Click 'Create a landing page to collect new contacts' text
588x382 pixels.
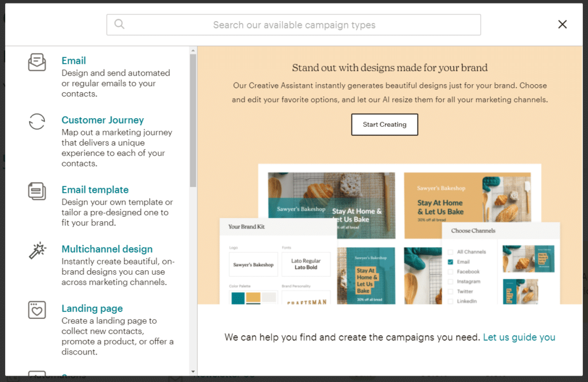pos(117,336)
